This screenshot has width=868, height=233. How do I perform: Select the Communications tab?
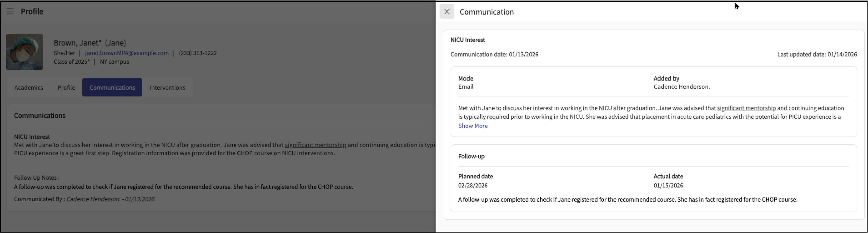[112, 87]
